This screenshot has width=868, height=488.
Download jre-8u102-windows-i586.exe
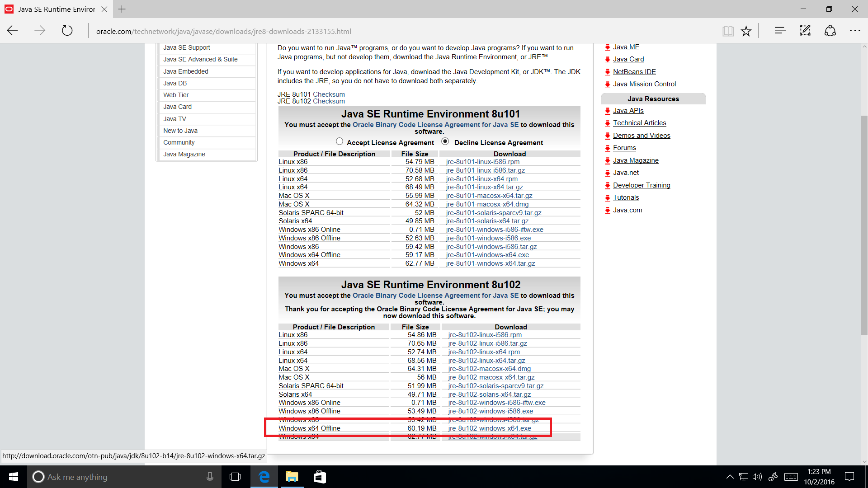(x=491, y=411)
